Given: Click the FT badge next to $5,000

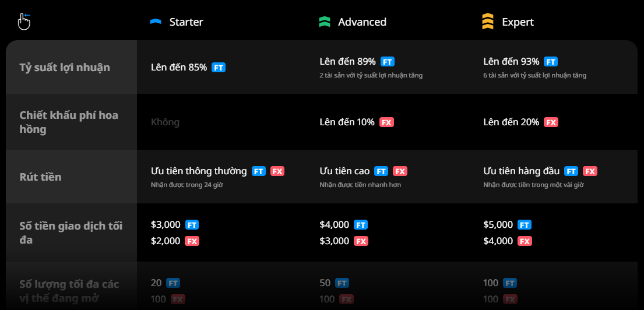Looking at the screenshot, I should [524, 225].
